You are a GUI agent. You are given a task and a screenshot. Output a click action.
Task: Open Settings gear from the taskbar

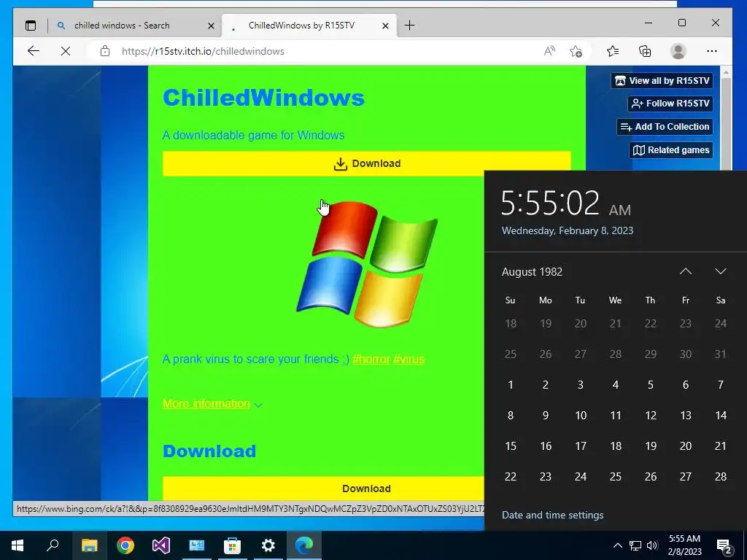click(268, 545)
